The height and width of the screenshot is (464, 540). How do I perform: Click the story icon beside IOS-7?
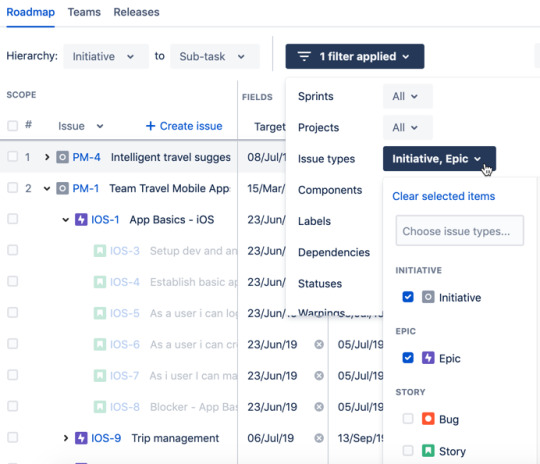[100, 375]
